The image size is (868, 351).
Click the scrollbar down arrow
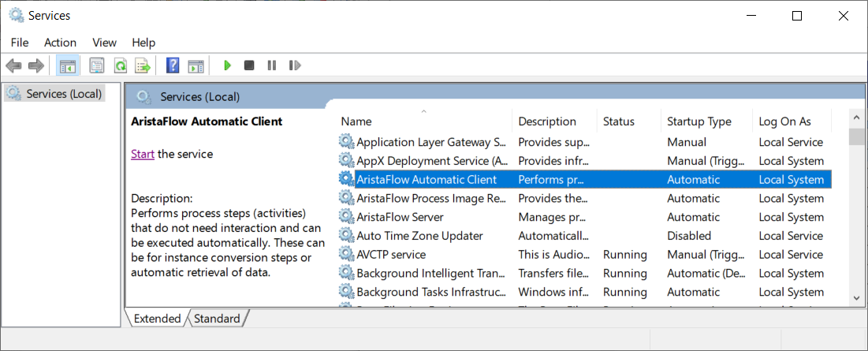[x=856, y=298]
